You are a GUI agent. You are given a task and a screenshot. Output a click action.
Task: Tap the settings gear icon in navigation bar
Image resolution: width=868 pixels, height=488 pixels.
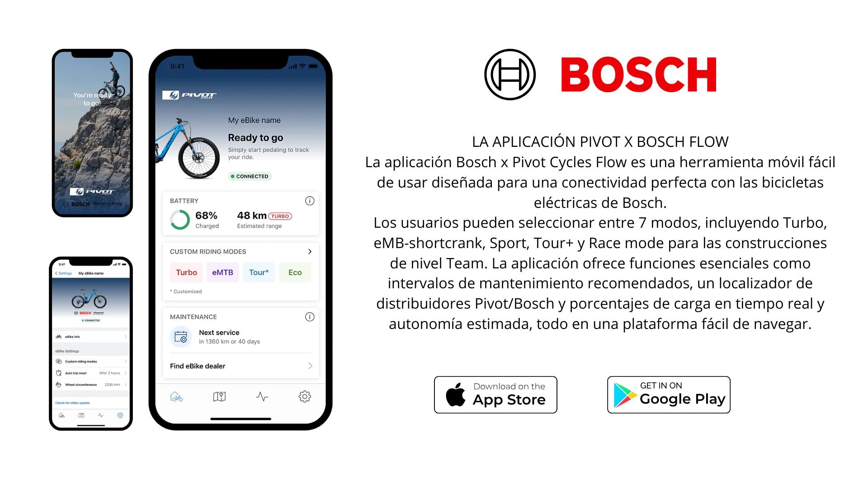(x=304, y=396)
